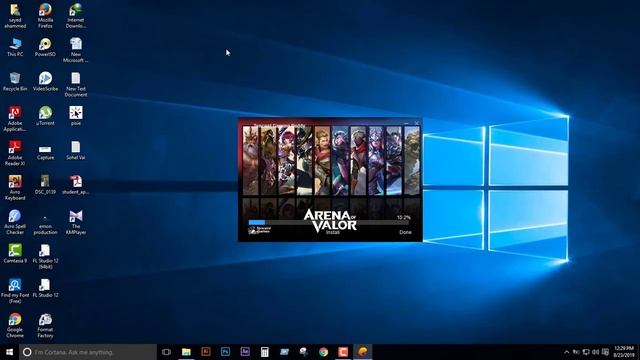The height and width of the screenshot is (360, 640).
Task: Switch to Adobe Illustrator in the taskbar
Action: 206,352
